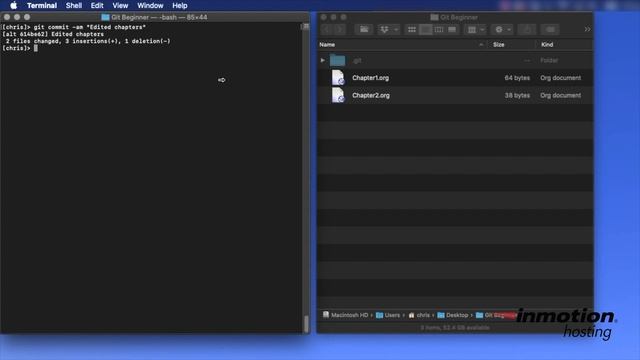Click the '2 files changed' output line

coord(88,41)
